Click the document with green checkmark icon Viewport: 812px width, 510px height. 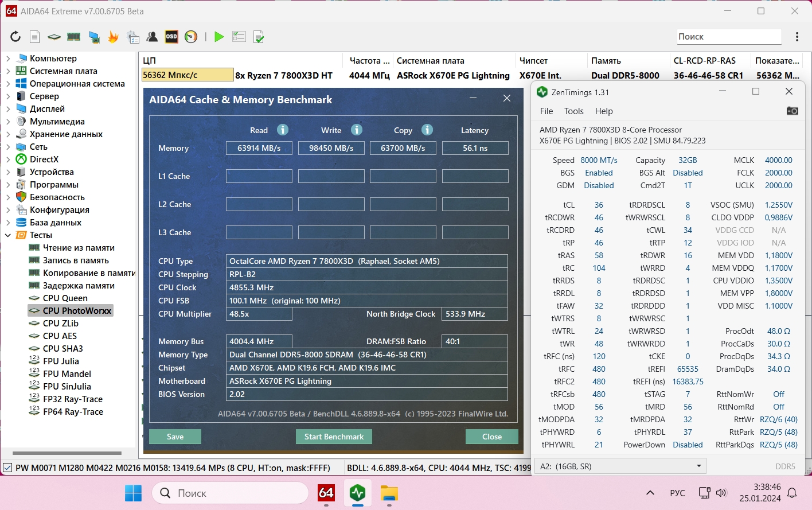tap(259, 37)
